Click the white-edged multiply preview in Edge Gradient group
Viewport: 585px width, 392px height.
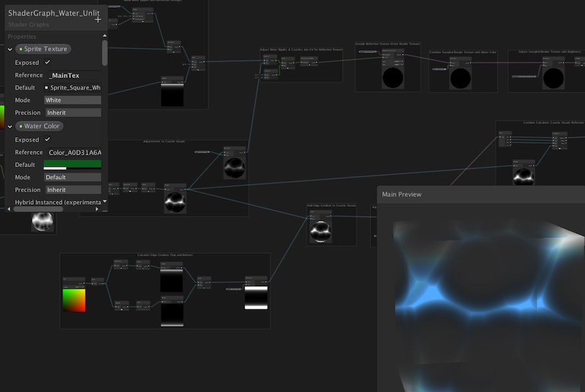256,298
